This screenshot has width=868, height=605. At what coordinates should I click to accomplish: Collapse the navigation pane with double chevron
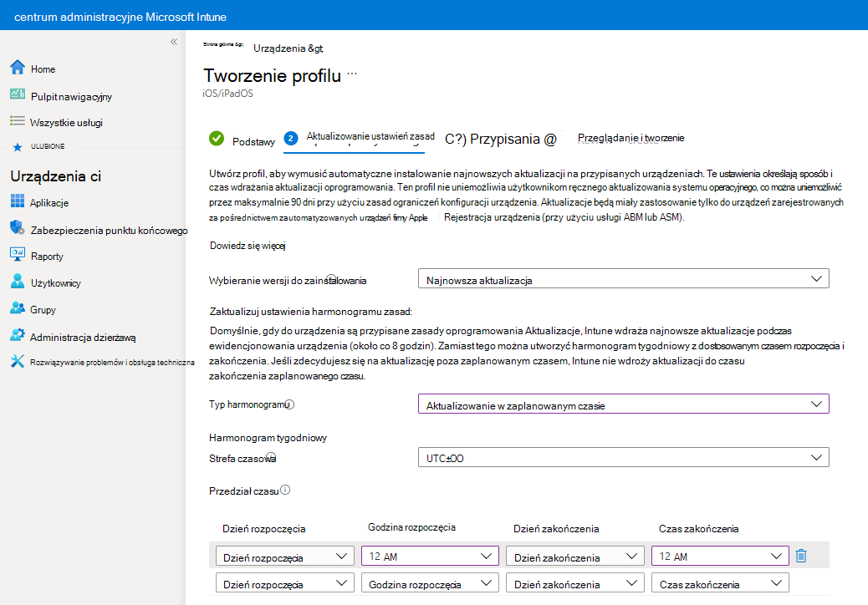(174, 40)
